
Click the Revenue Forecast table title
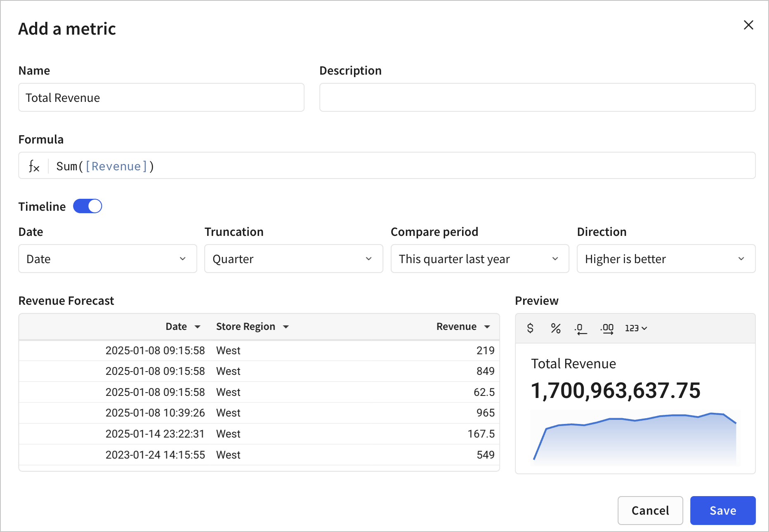coord(66,301)
